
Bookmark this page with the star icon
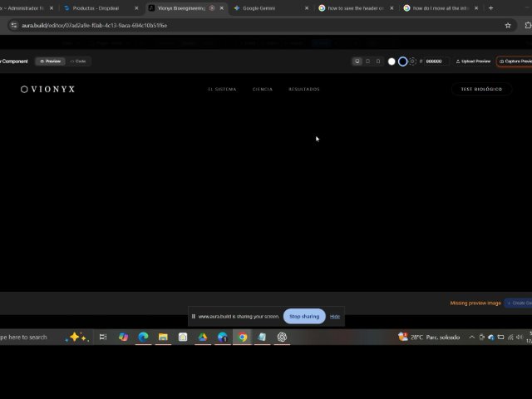[x=508, y=25]
